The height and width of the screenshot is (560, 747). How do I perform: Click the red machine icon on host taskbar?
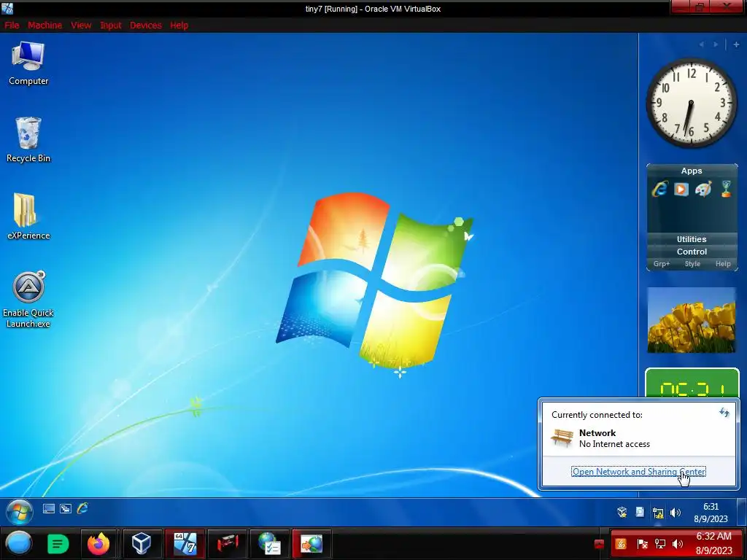[x=228, y=543]
